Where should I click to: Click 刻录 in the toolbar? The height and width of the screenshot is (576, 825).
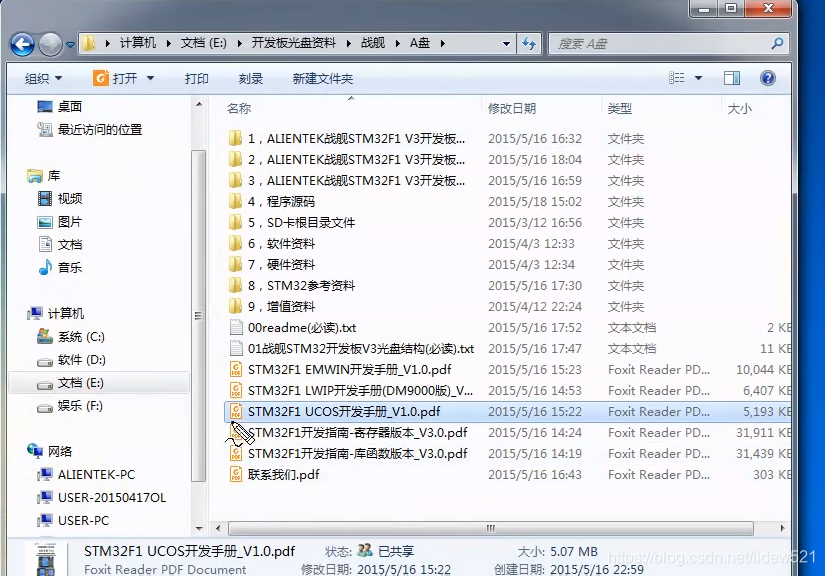[250, 78]
